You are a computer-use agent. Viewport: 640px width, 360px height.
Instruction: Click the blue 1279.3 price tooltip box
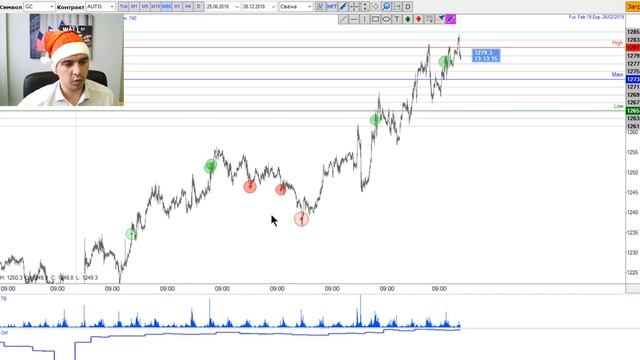pyautogui.click(x=486, y=56)
